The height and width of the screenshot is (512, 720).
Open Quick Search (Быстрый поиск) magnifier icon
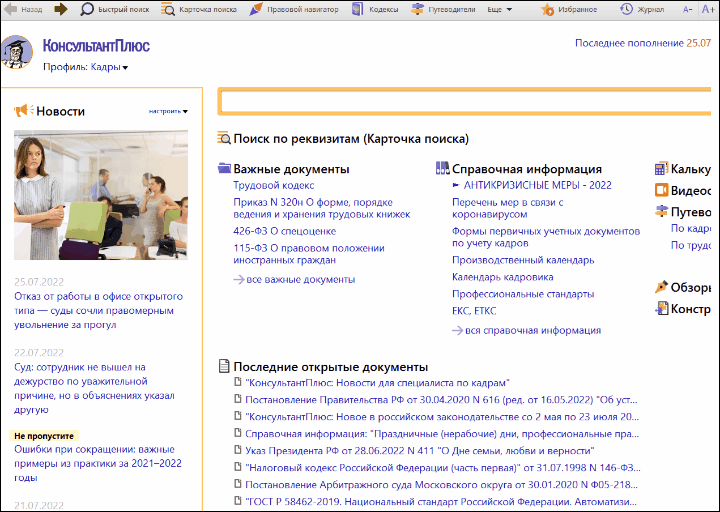pyautogui.click(x=87, y=9)
